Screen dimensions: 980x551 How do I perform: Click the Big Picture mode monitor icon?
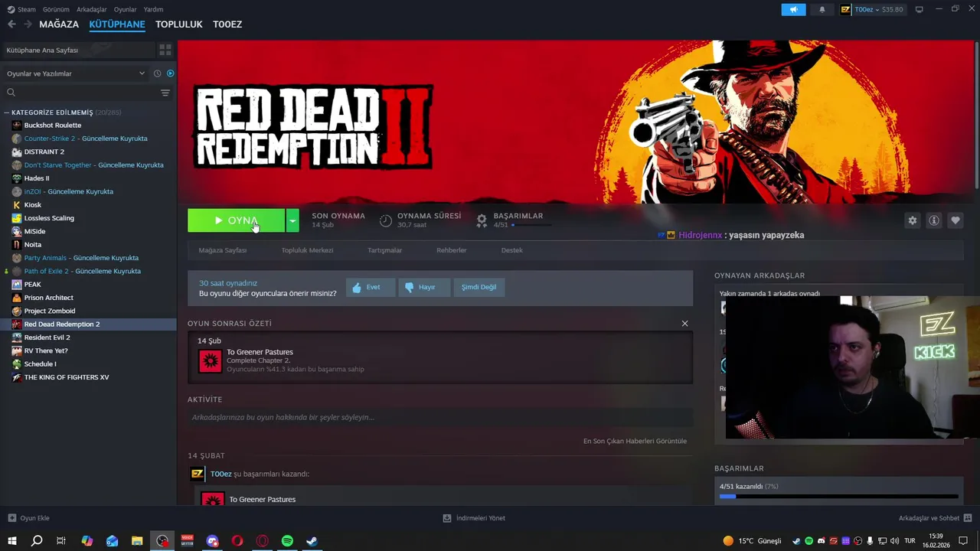[x=920, y=9]
